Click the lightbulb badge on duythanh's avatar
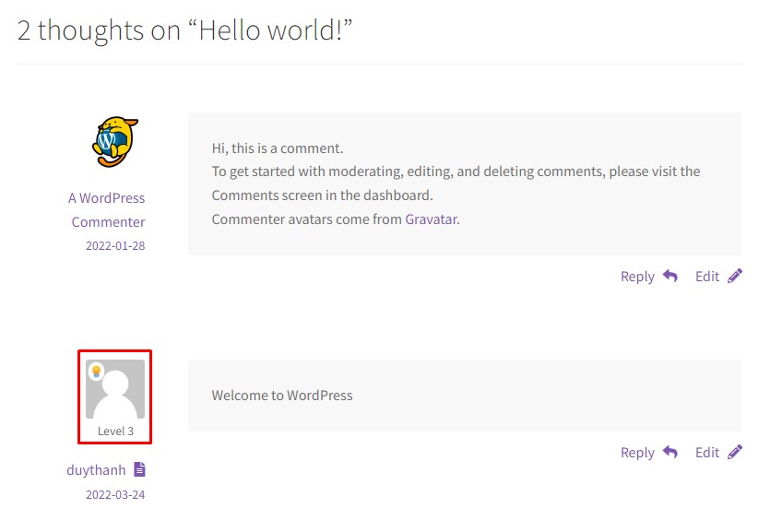 coord(96,371)
